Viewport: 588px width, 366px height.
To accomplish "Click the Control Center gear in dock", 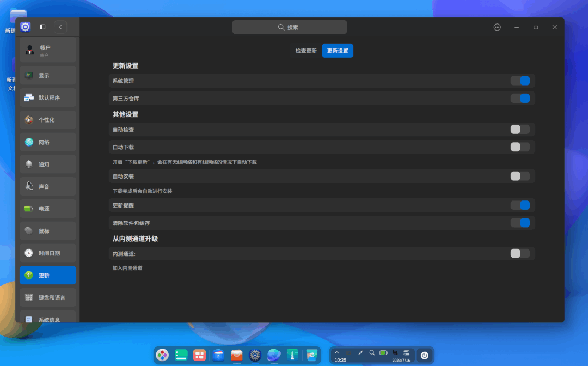I will pos(255,355).
